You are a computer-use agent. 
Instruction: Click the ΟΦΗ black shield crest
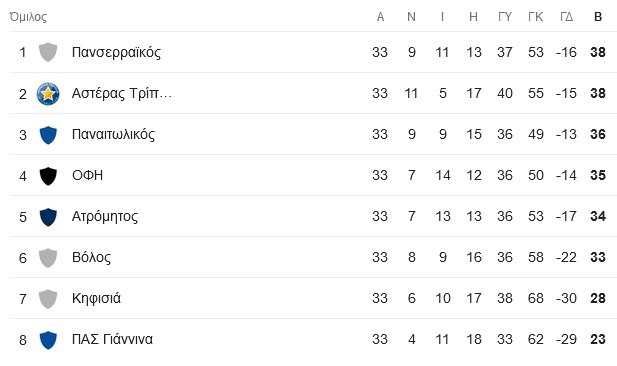48,176
